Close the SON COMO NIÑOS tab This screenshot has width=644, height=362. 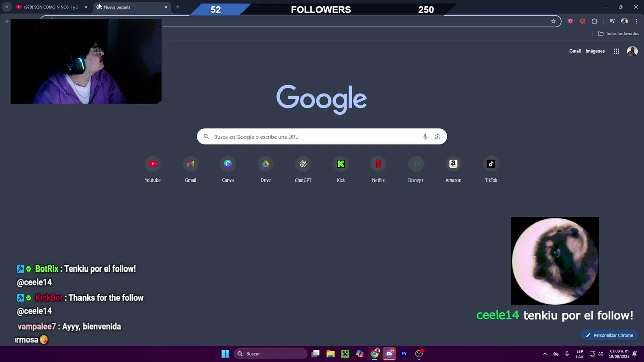click(86, 7)
